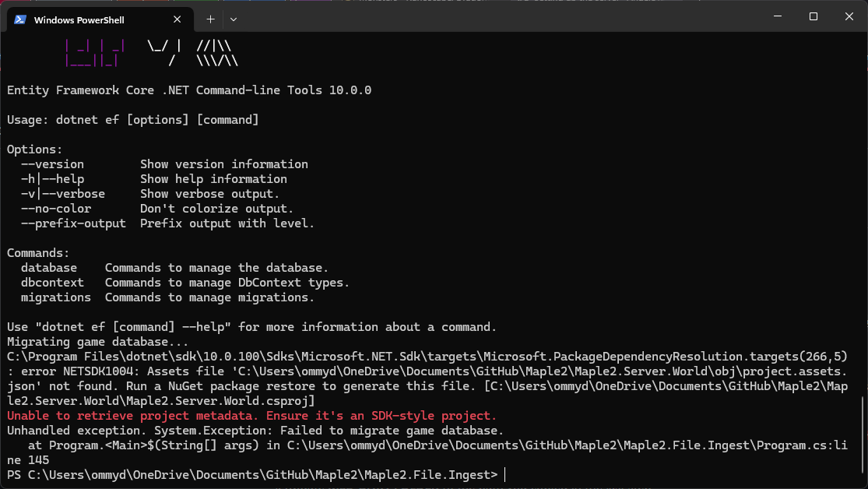Click the 'Usage: dotnet ef' line
Viewport: 868px width, 489px height.
point(132,120)
